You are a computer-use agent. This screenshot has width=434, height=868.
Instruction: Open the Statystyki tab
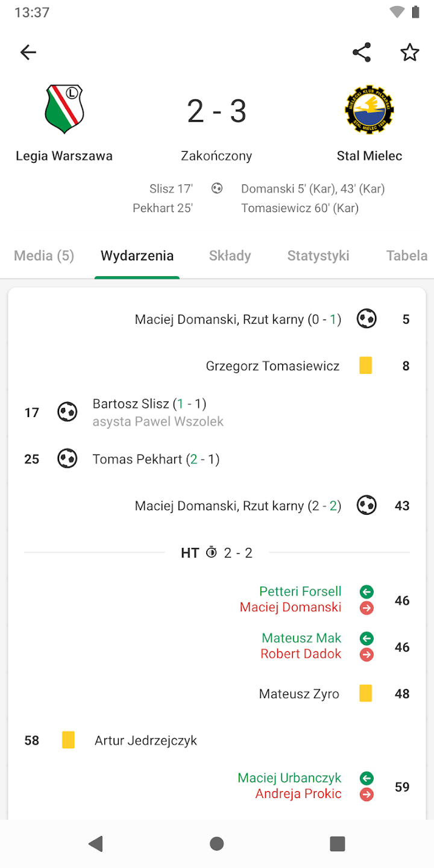click(x=318, y=256)
